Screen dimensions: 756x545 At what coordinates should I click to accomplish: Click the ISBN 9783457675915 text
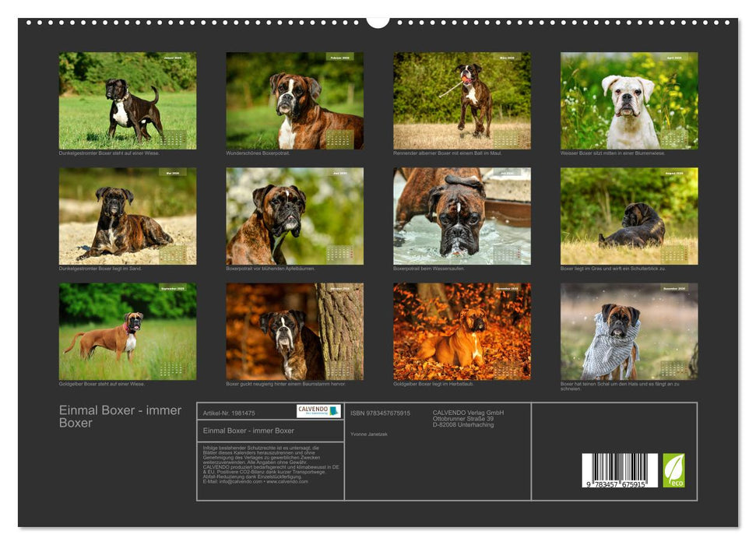pos(380,413)
